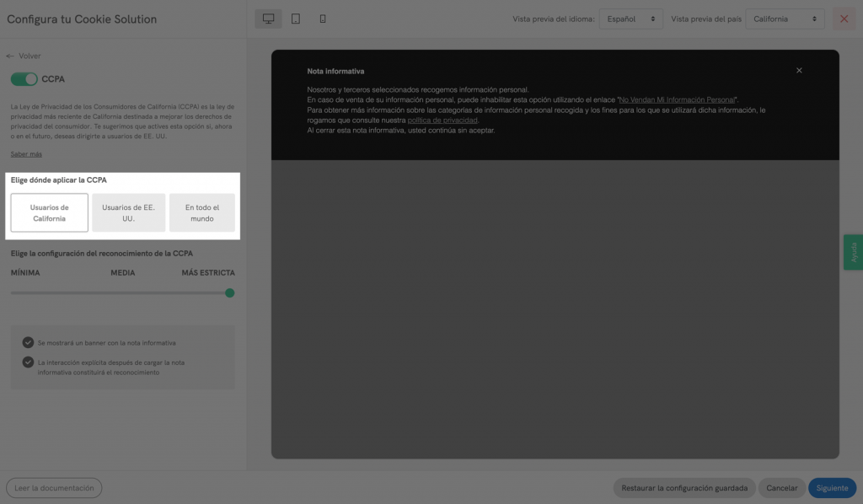
Task: Click the Saber más link
Action: tap(26, 154)
